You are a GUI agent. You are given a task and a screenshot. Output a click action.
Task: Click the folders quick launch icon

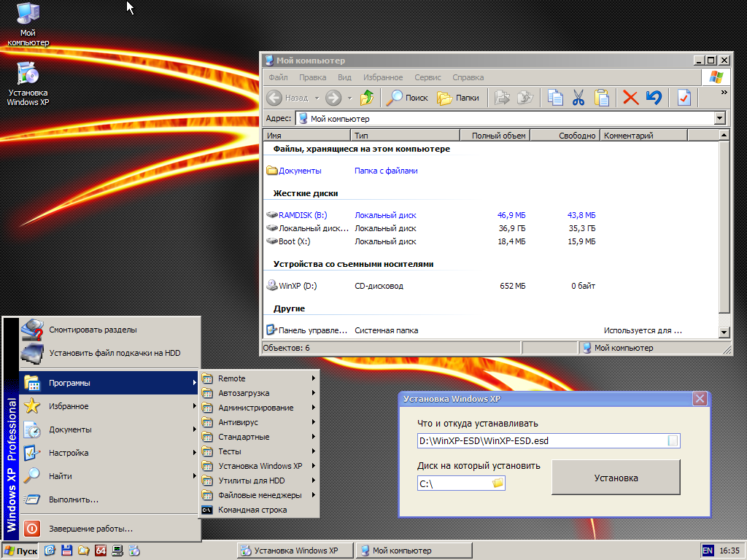pyautogui.click(x=84, y=551)
